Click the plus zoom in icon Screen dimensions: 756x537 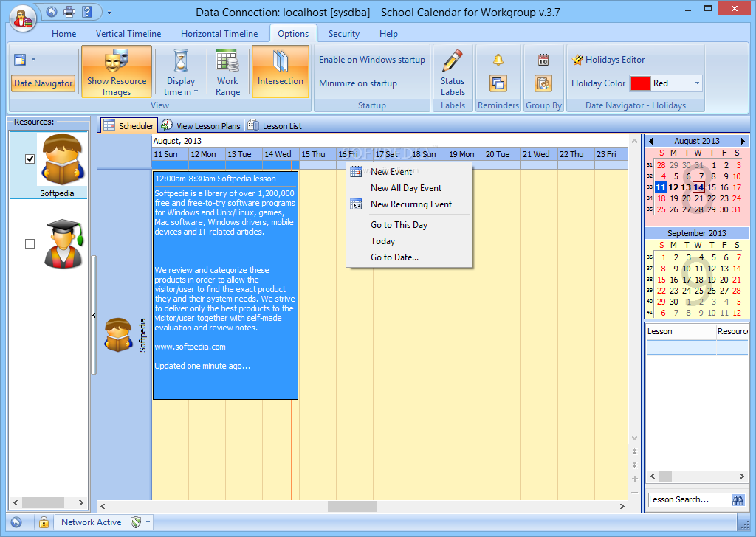point(634,479)
